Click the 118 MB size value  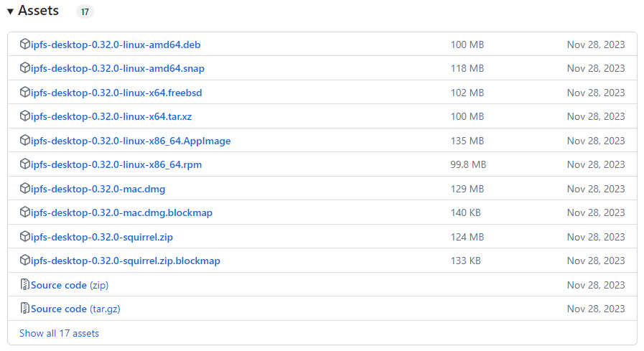coord(467,69)
